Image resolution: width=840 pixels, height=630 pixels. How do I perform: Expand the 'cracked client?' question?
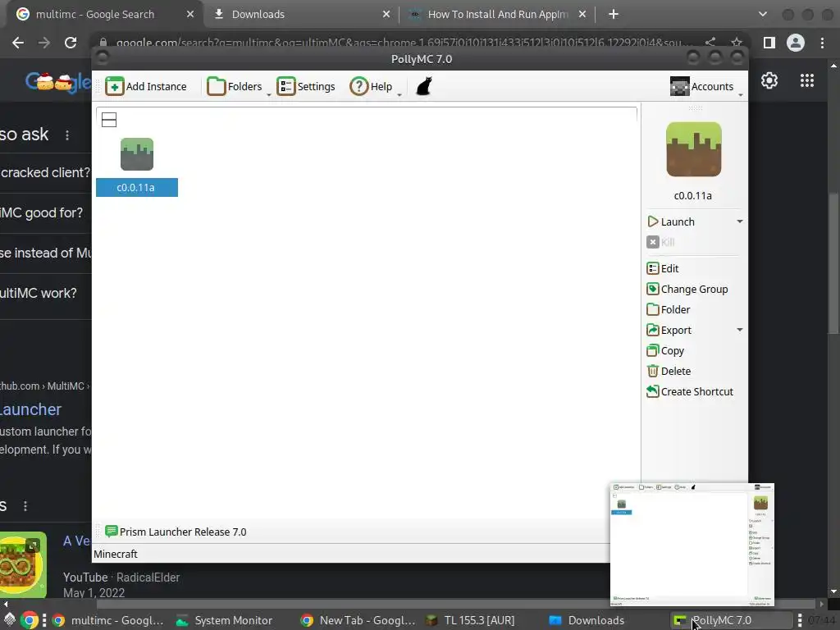(x=46, y=172)
